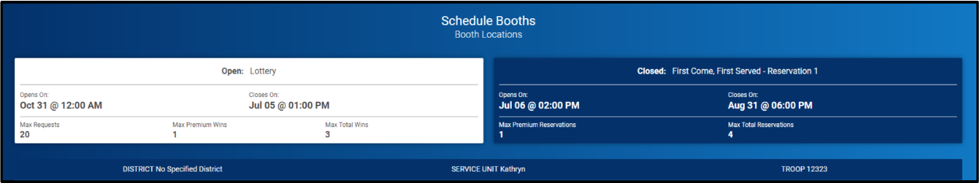The width and height of the screenshot is (980, 183).
Task: Select the Open Lottery card header
Action: pos(249,71)
